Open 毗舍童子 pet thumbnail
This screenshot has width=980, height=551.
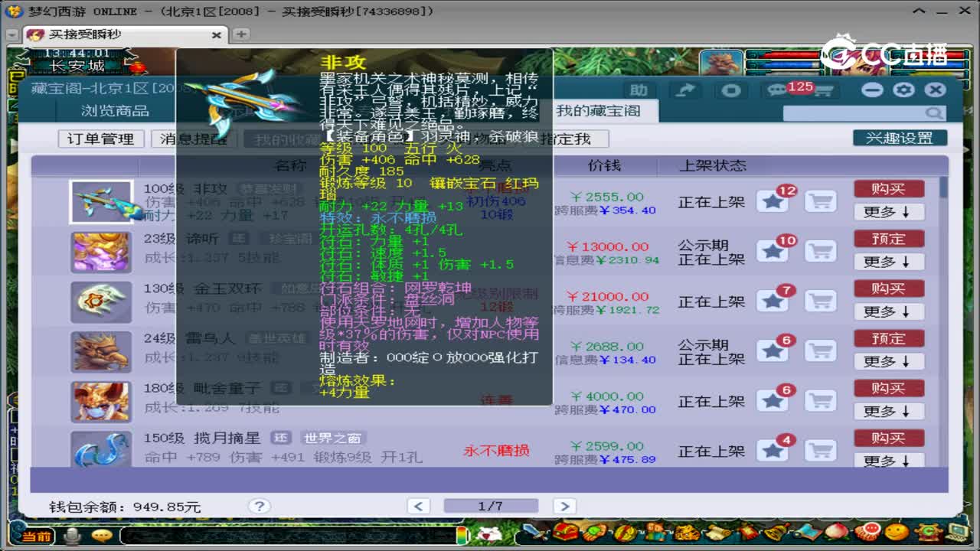click(x=101, y=401)
